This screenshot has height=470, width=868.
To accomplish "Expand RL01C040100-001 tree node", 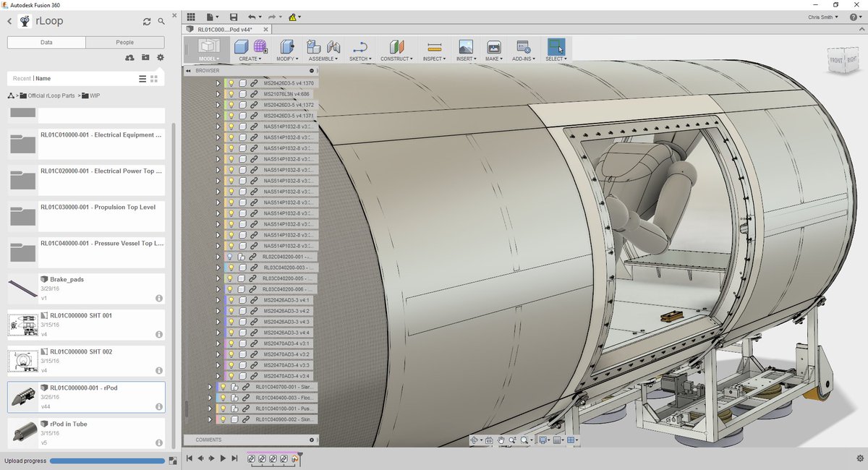I will pos(210,409).
